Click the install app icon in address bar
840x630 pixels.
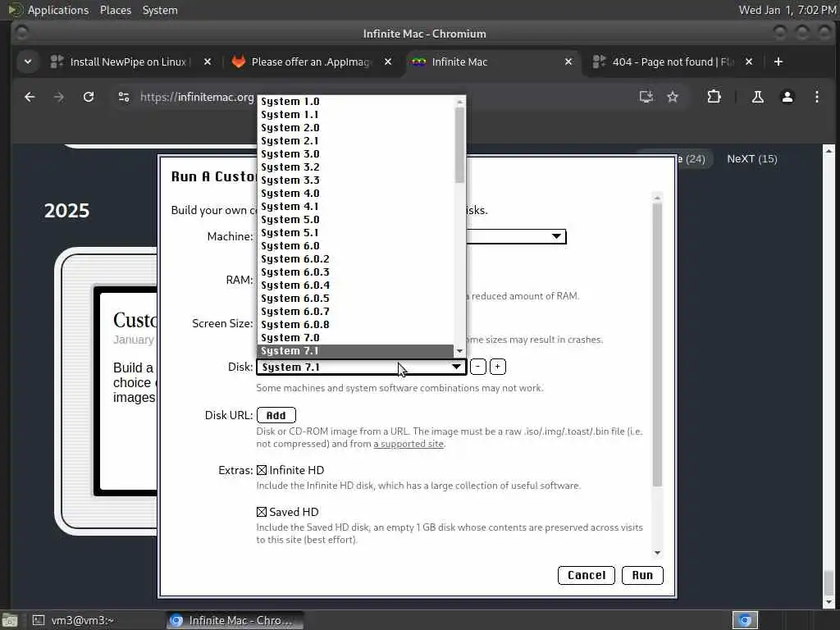646,97
